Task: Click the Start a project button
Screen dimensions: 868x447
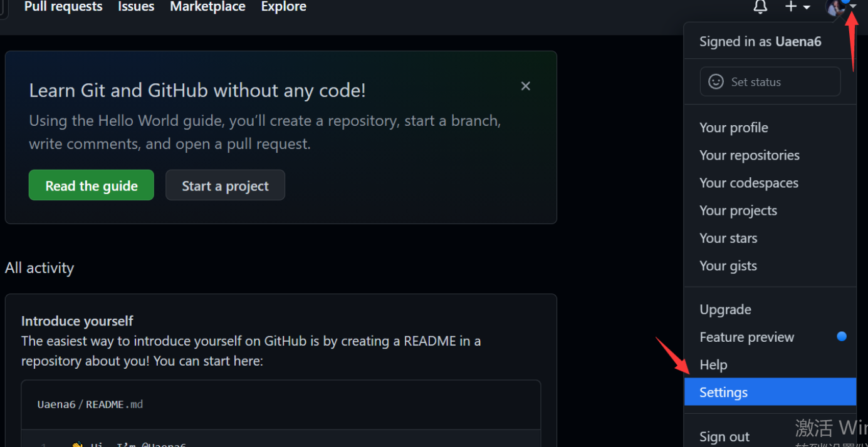Action: pos(225,185)
